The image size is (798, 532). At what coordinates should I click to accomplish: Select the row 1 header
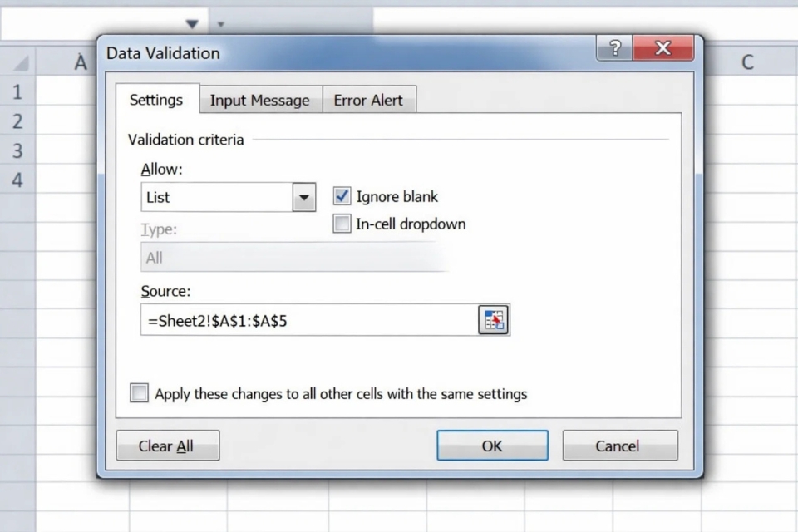coord(18,91)
